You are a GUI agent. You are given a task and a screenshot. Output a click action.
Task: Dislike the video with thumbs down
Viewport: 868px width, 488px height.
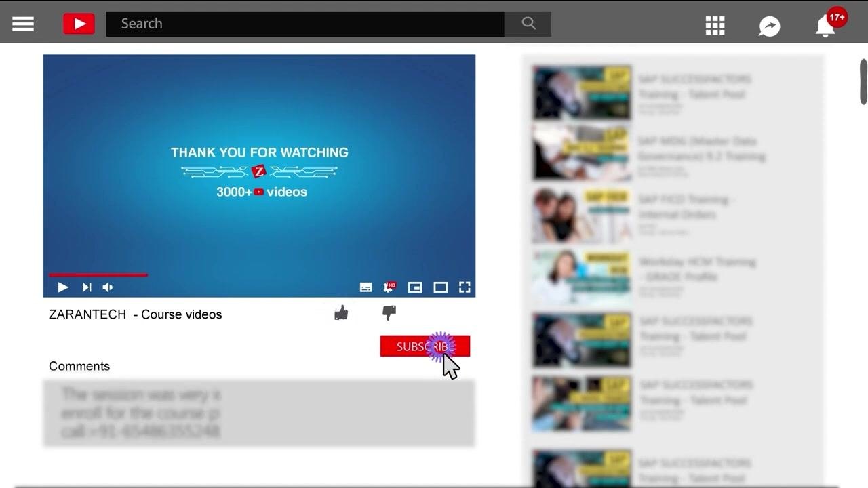click(x=389, y=312)
